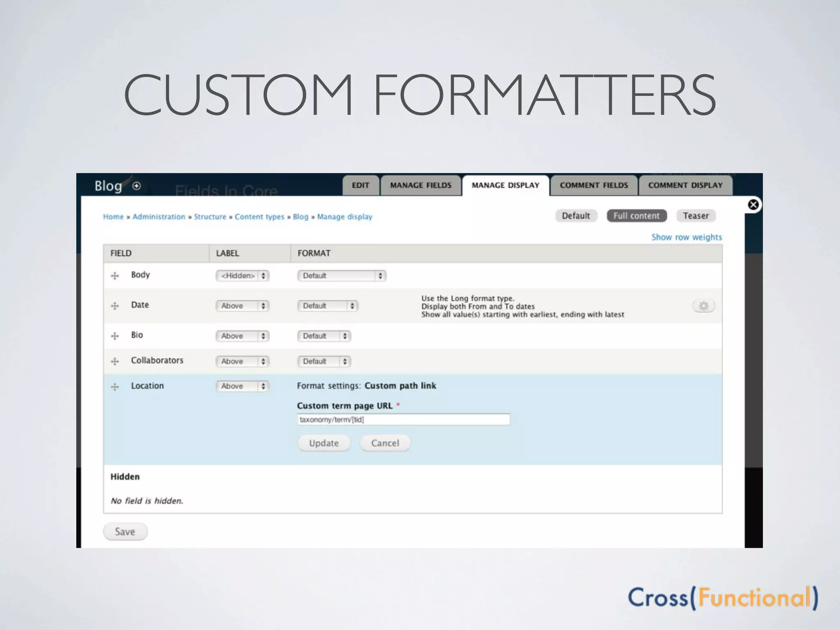Click the Custom term page URL field
The height and width of the screenshot is (630, 840).
(403, 420)
